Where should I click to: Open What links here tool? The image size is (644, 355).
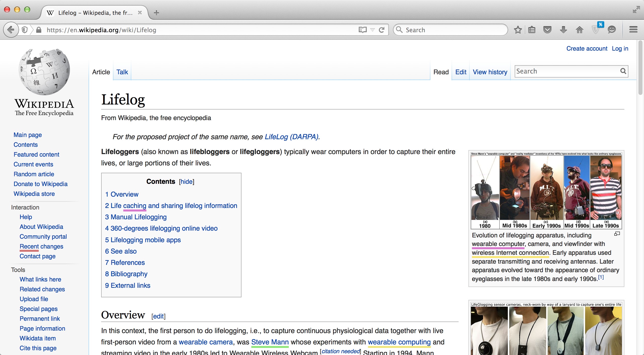[x=41, y=279]
